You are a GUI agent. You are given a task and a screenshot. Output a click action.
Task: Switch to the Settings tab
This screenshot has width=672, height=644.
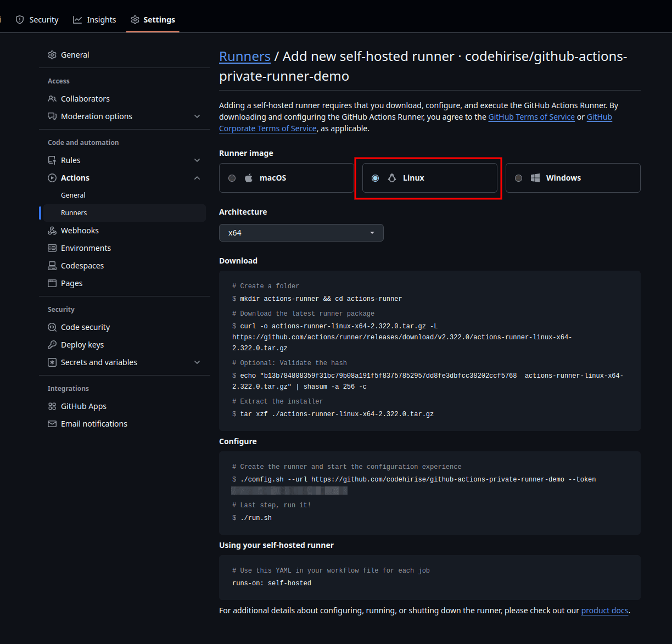(x=153, y=19)
